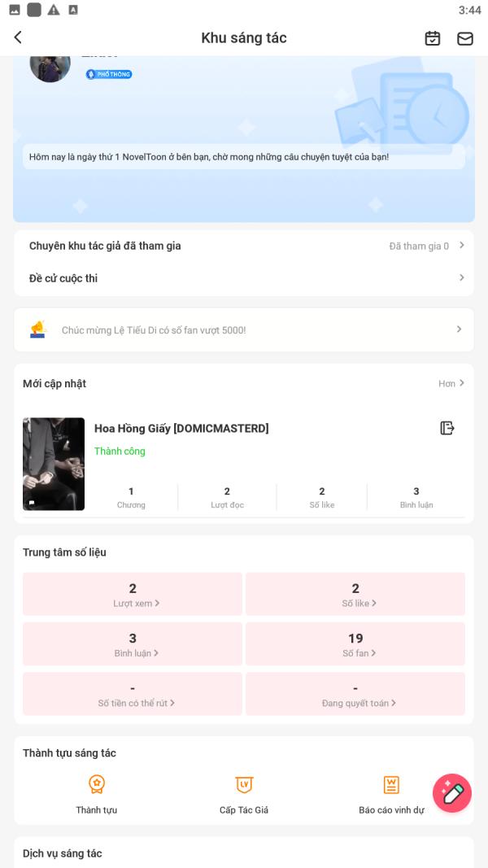This screenshot has width=488, height=868.
Task: Tap the Hoa Hồng Giấy cover thumbnail
Action: point(54,464)
